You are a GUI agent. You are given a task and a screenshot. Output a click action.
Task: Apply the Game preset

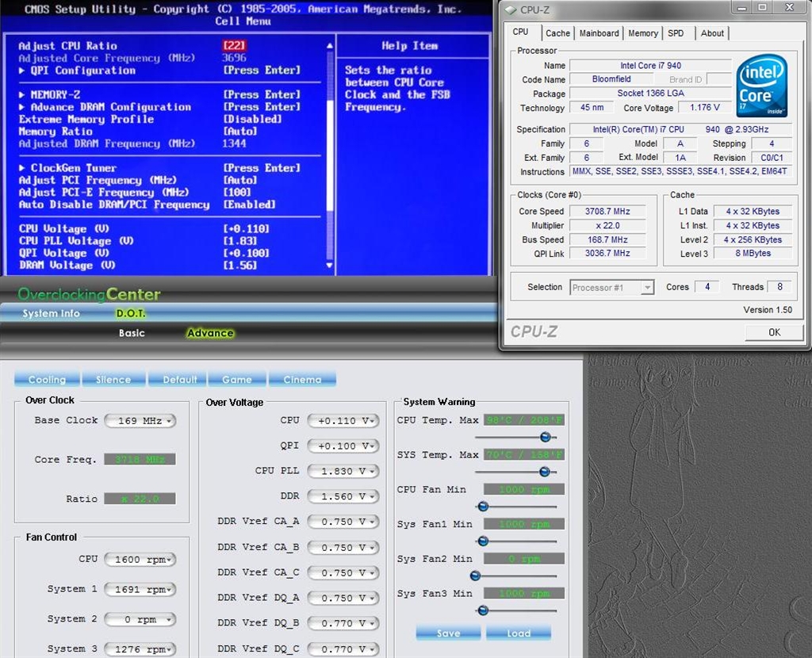coord(237,380)
